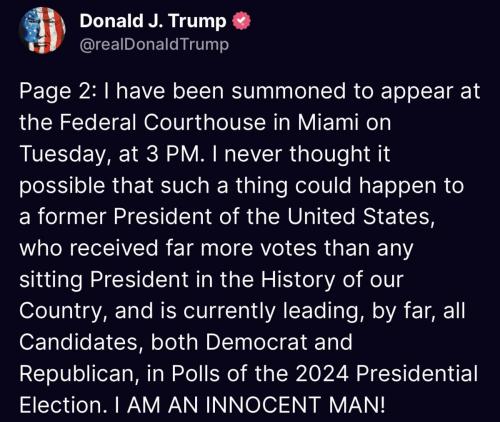Click the word 'History' in the post
The image size is (500, 422).
297,280
